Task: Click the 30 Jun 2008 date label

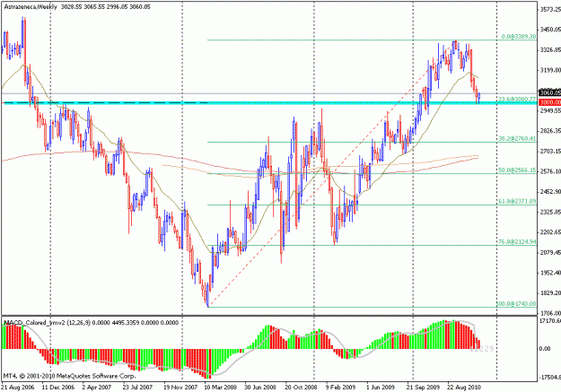Action: pos(260,388)
